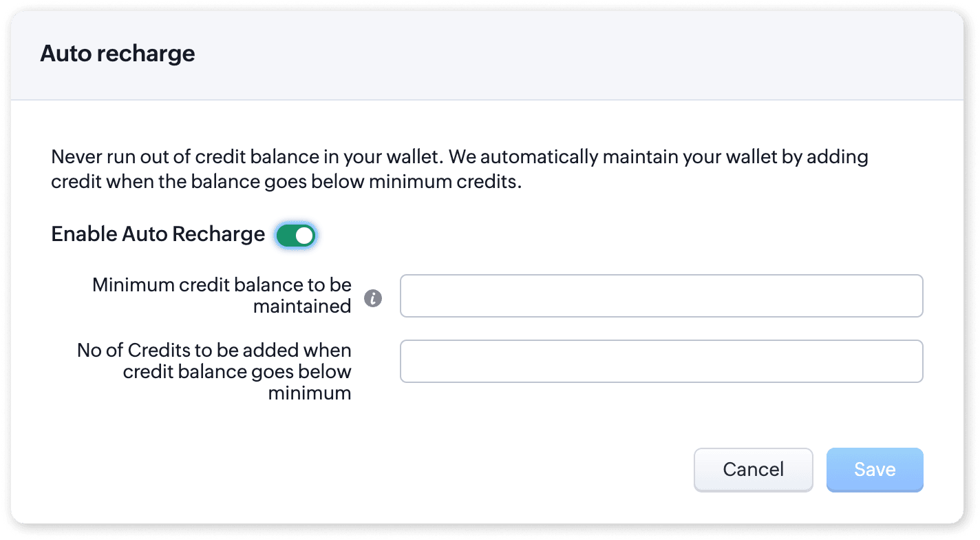980x540 pixels.
Task: Click the Save button
Action: 874,470
